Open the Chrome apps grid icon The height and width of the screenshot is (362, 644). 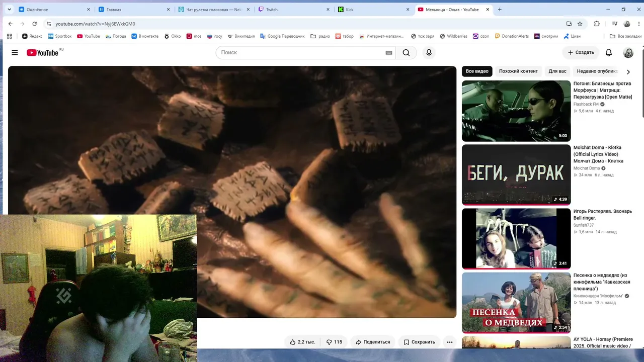click(9, 36)
